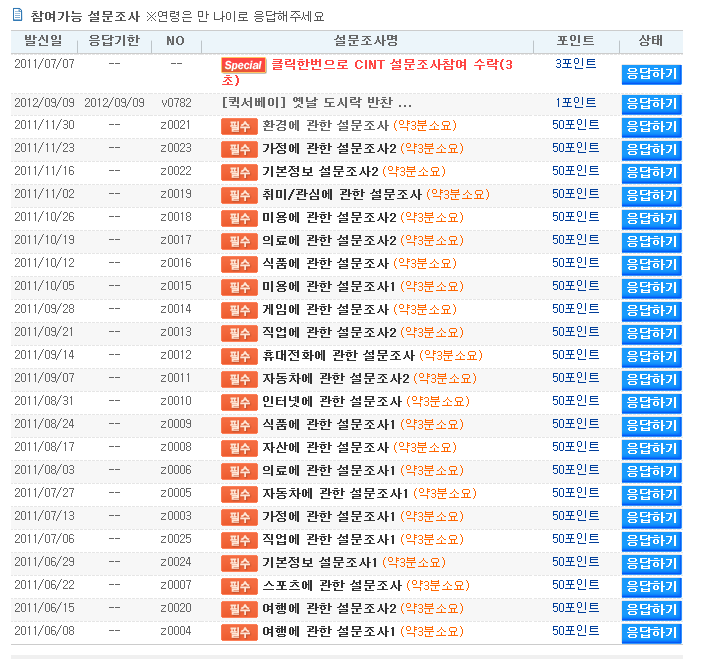Click the 설문조사명 column header
The image size is (702, 659).
366,41
